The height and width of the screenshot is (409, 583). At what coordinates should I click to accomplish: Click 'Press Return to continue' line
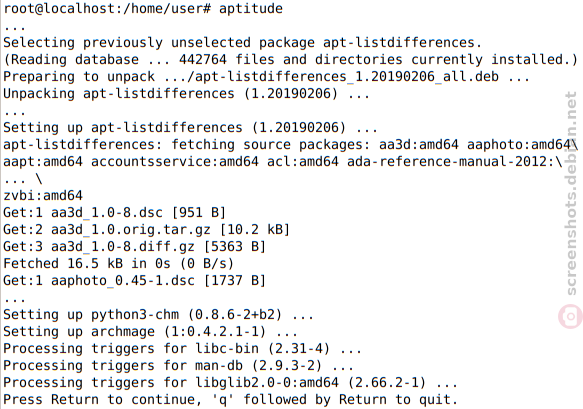click(230, 399)
